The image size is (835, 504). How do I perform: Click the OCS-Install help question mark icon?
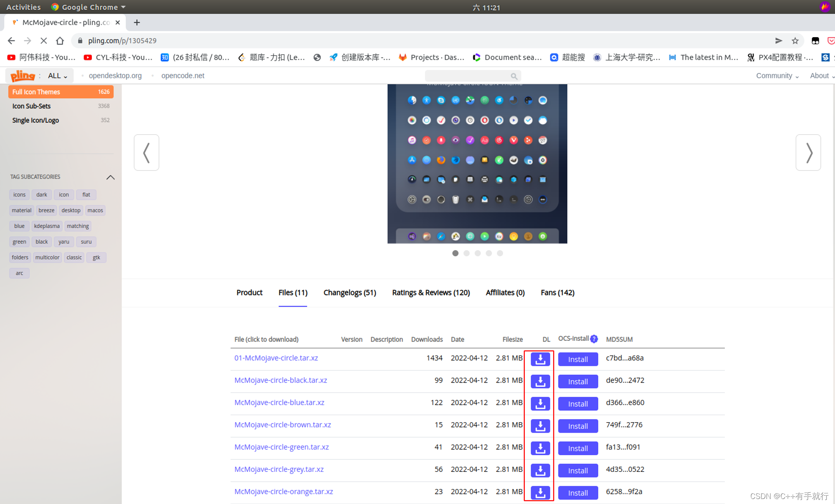coord(594,339)
